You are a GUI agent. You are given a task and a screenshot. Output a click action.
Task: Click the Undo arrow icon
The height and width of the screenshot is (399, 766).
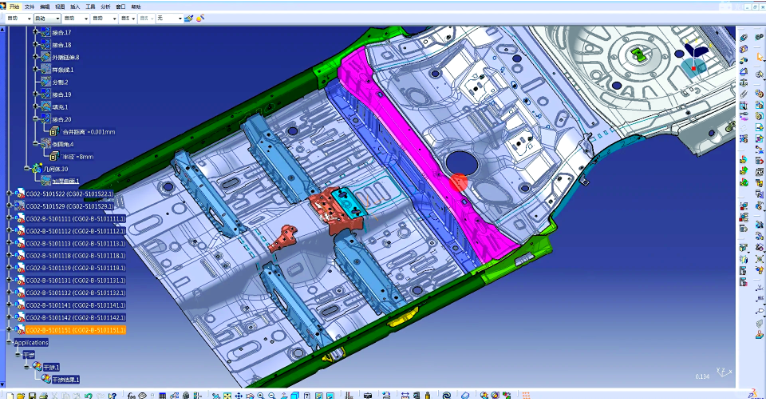pos(88,396)
